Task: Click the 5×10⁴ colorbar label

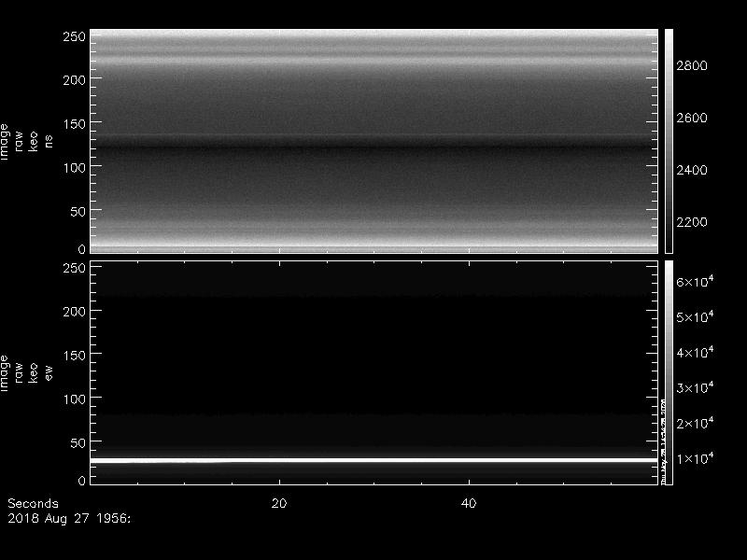Action: click(x=695, y=316)
